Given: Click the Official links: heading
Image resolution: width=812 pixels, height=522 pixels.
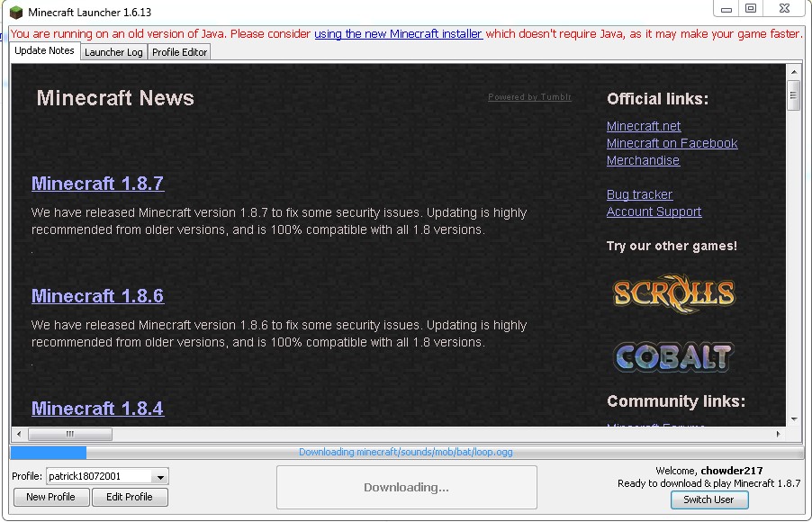Looking at the screenshot, I should tap(658, 99).
